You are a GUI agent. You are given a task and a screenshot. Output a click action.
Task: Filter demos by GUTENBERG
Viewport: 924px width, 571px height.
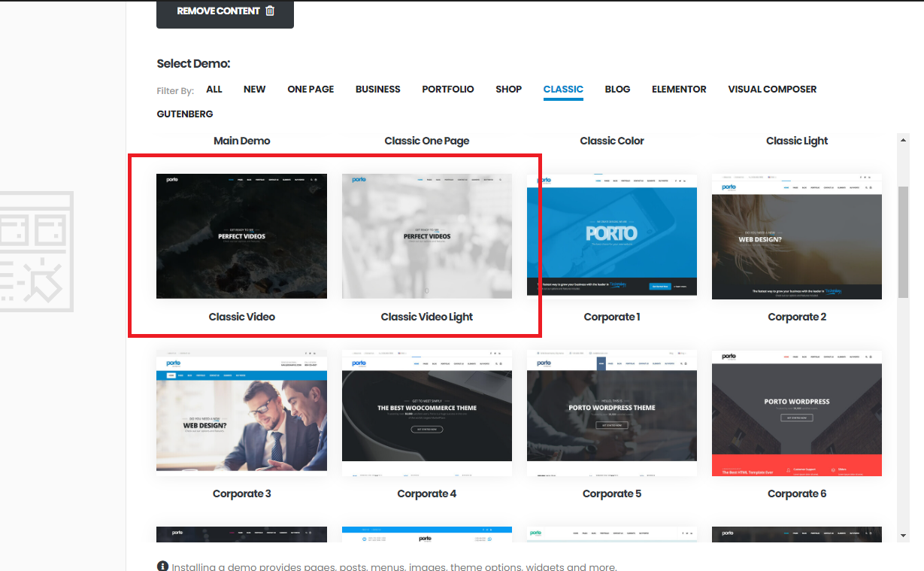click(185, 114)
